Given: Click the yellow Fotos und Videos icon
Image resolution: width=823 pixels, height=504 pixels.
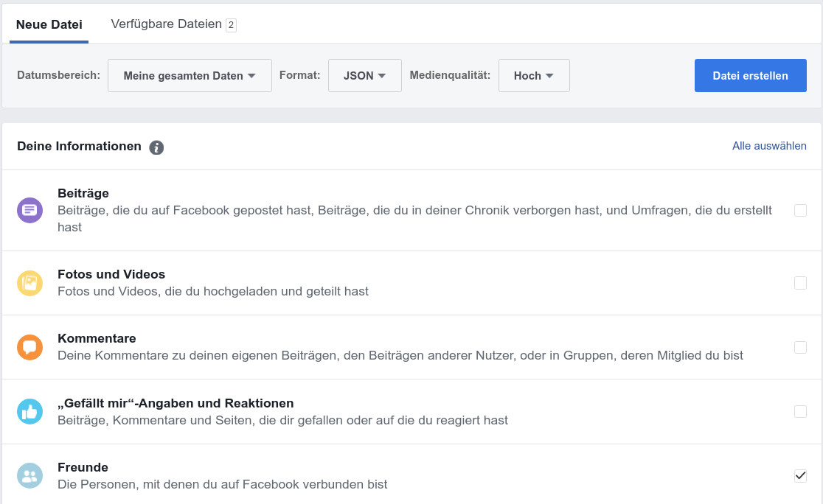Looking at the screenshot, I should 29,283.
